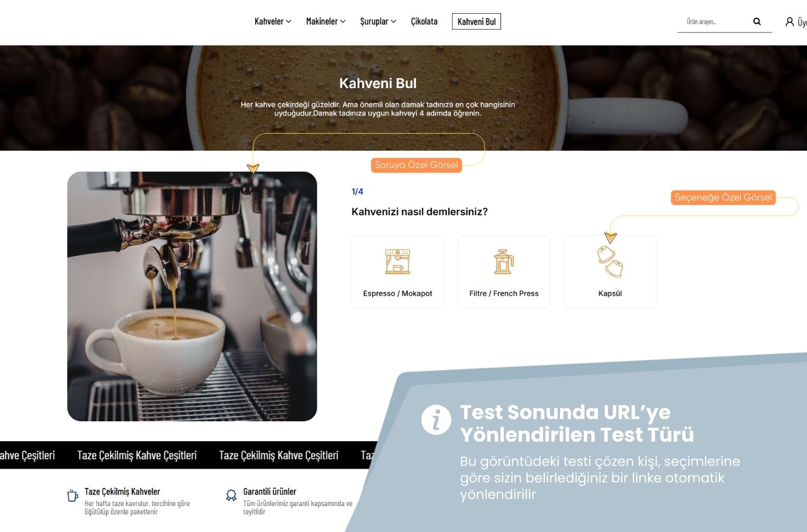The height and width of the screenshot is (532, 807).
Task: Select the coffee capsule icon
Action: coord(610,262)
